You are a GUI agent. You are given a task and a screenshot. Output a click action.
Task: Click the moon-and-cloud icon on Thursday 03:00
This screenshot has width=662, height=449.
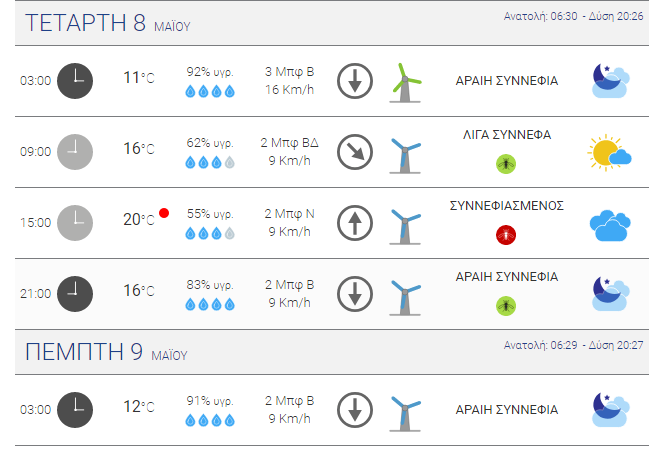(610, 409)
